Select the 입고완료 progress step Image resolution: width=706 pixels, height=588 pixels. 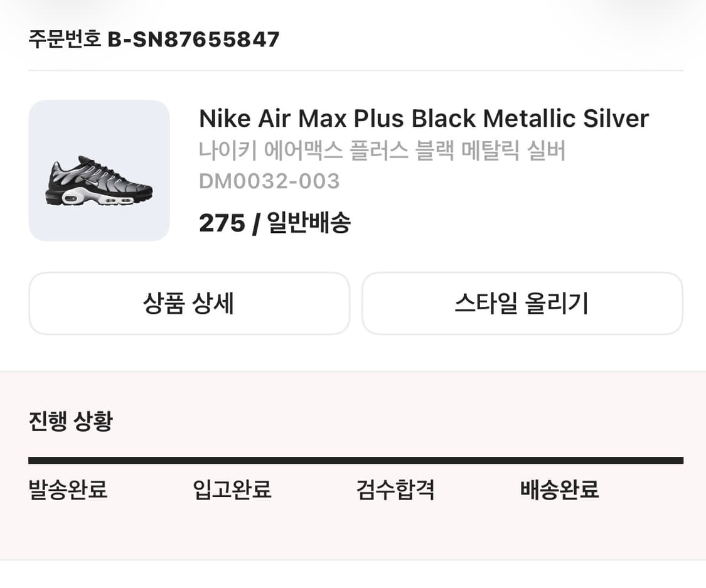(x=232, y=491)
